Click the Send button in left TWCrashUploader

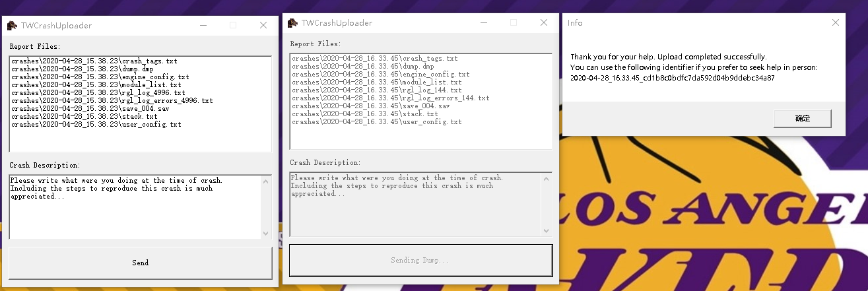[x=140, y=263]
